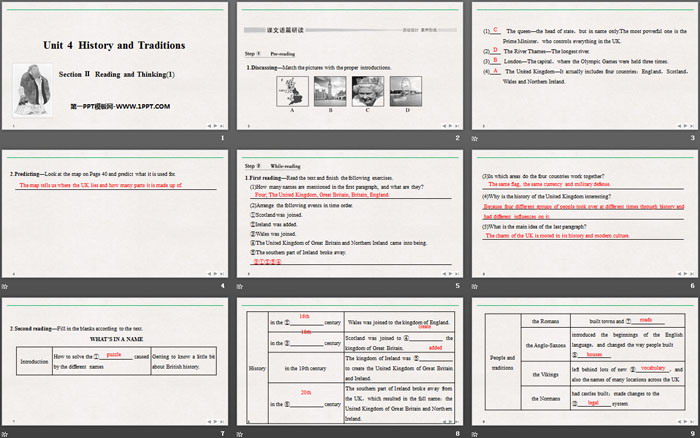The image size is (700, 438).
Task: Click the 'History' cell on slide 8
Action: [257, 368]
